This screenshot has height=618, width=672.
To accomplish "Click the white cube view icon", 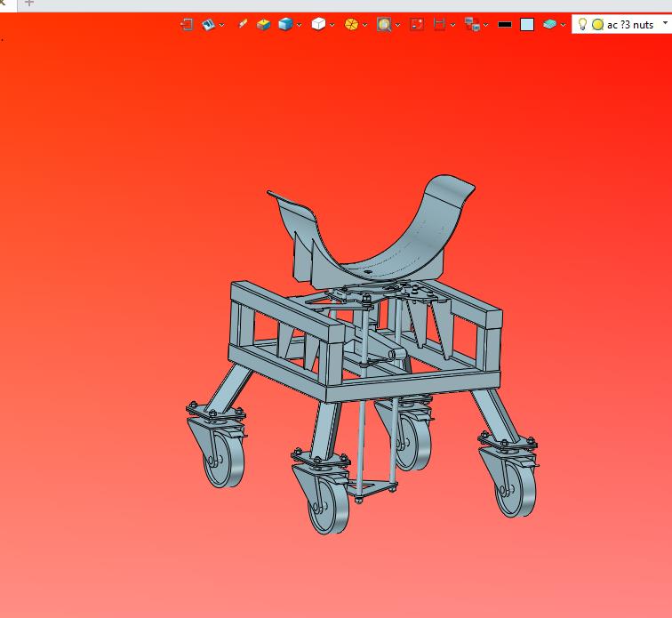I will click(318, 24).
